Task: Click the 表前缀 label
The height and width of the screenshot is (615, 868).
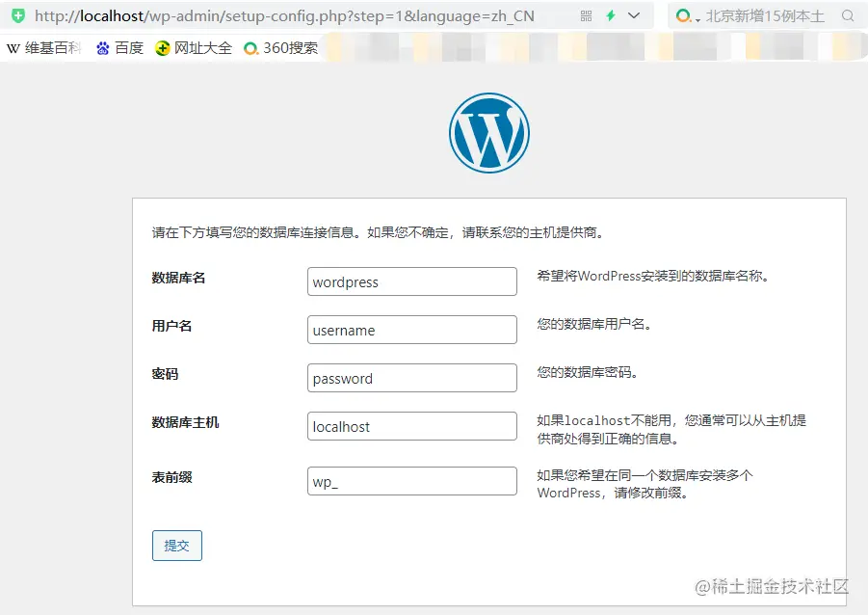Action: [171, 477]
